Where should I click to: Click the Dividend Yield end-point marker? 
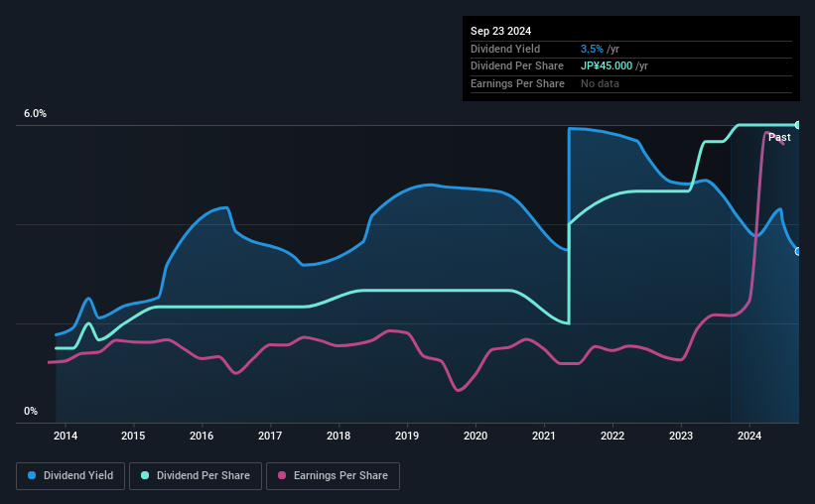[798, 251]
